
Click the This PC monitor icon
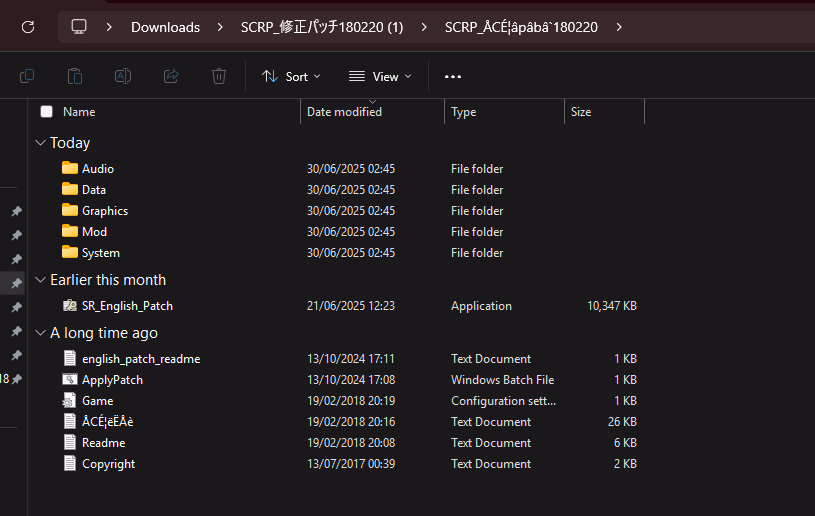pyautogui.click(x=79, y=27)
